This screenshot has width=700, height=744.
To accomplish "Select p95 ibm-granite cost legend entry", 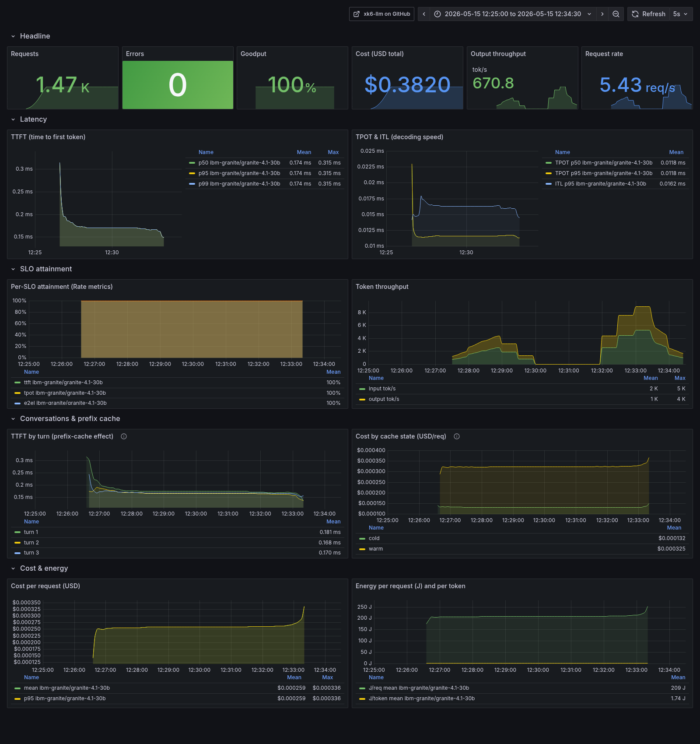I will click(x=65, y=698).
